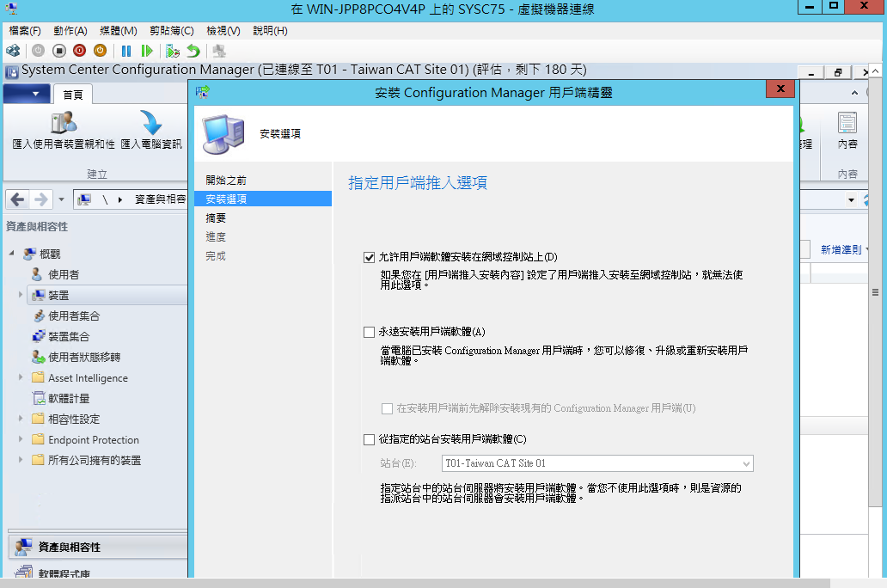Viewport: 887px width, 588px height.
Task: Click the 新增準則 link
Action: click(841, 249)
